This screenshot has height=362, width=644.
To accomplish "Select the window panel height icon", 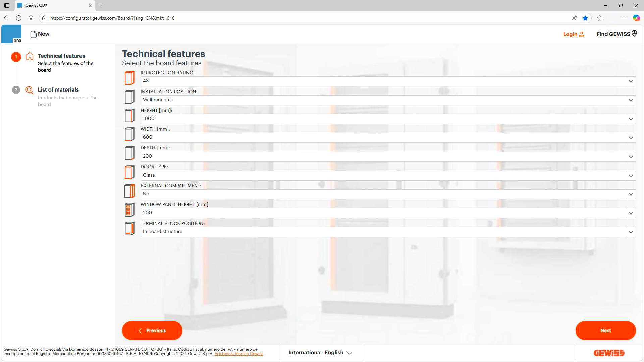I will tap(129, 209).
